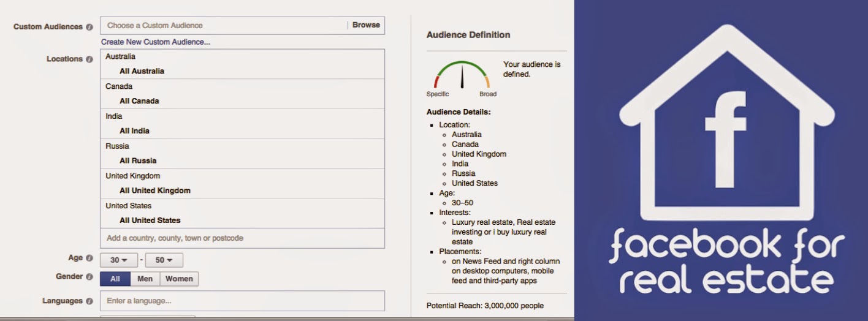Click the Russia country heading in Locations
The width and height of the screenshot is (868, 321).
(117, 146)
